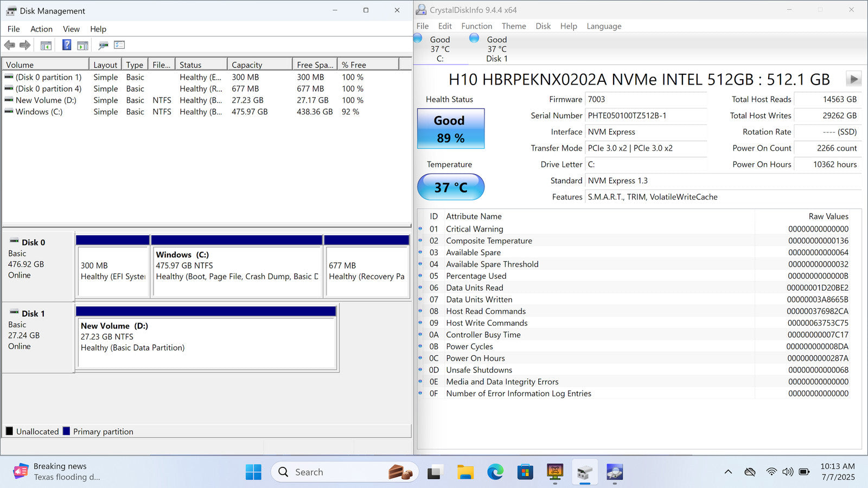Sort by the Status column header

tap(202, 65)
